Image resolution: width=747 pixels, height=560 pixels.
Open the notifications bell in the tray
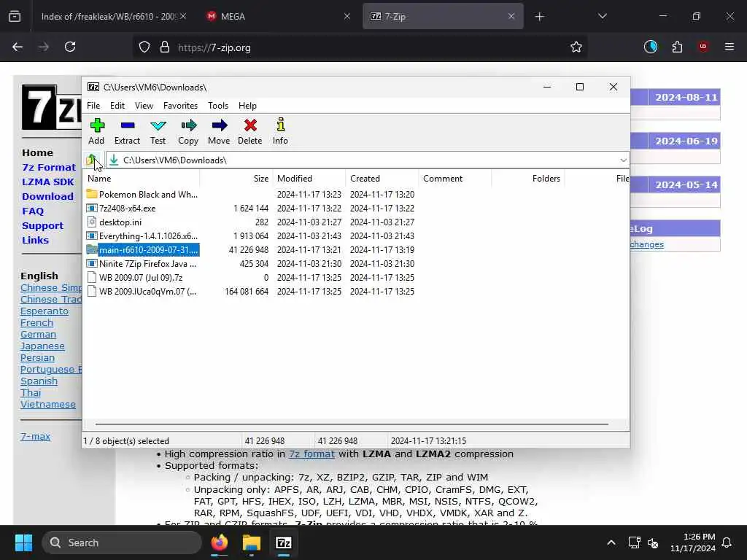click(x=727, y=542)
